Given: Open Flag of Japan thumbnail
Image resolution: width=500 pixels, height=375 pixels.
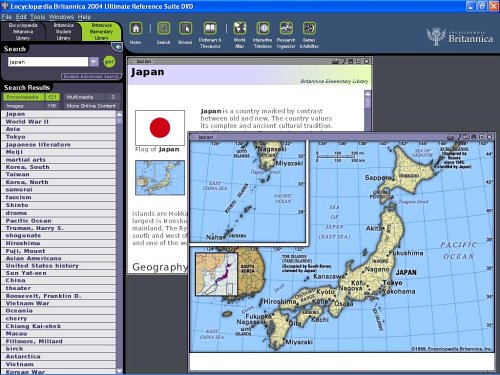Looking at the screenshot, I should (160, 128).
